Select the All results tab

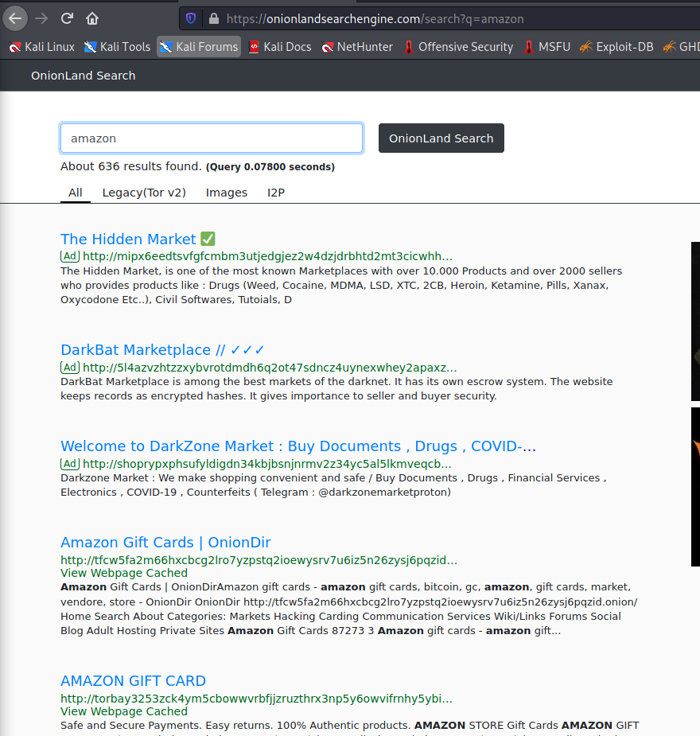pyautogui.click(x=75, y=193)
